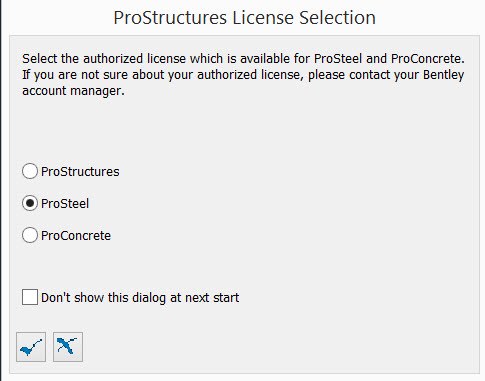Select the ProStructures radio button circle
Viewport: 485px width, 381px height.
pyautogui.click(x=30, y=171)
